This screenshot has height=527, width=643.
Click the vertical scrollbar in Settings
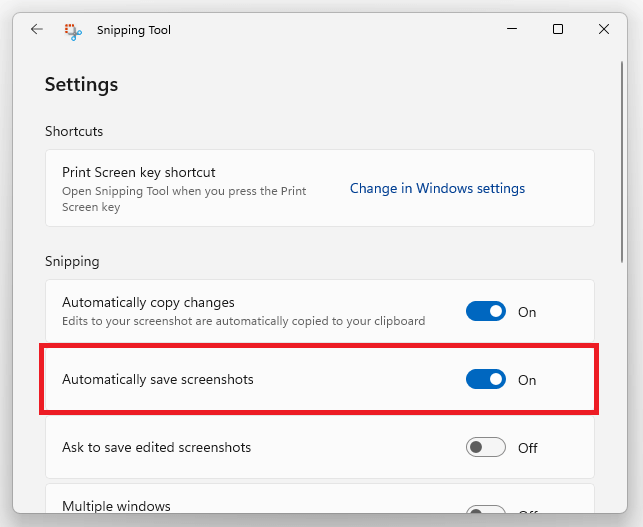tap(622, 162)
